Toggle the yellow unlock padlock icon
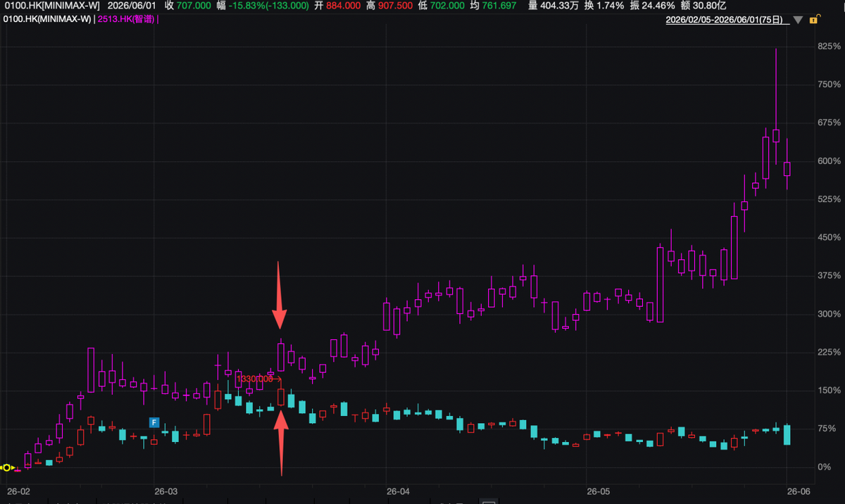This screenshot has width=845, height=504. [x=813, y=20]
